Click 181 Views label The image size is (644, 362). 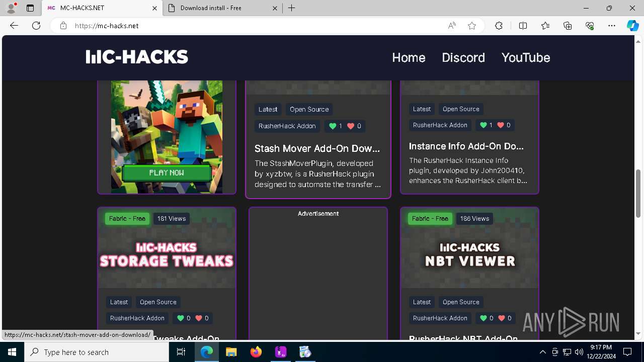click(x=172, y=219)
